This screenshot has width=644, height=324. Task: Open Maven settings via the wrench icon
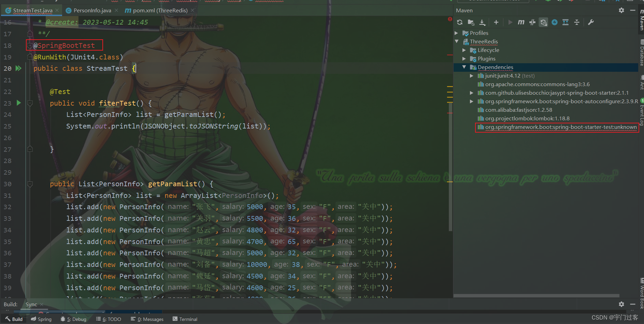591,22
